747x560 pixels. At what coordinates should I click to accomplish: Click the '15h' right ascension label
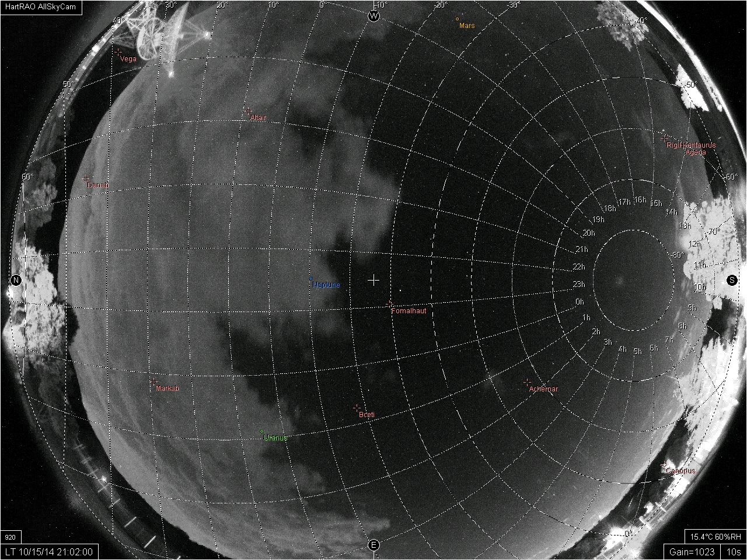(657, 204)
